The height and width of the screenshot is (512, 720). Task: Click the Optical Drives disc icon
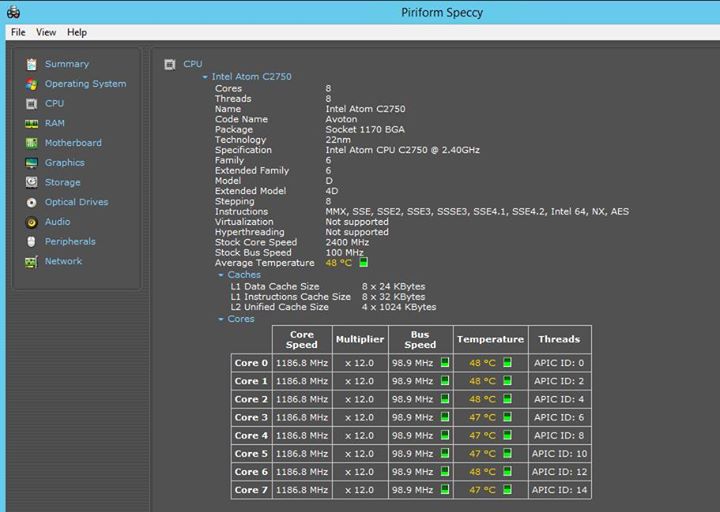[31, 202]
